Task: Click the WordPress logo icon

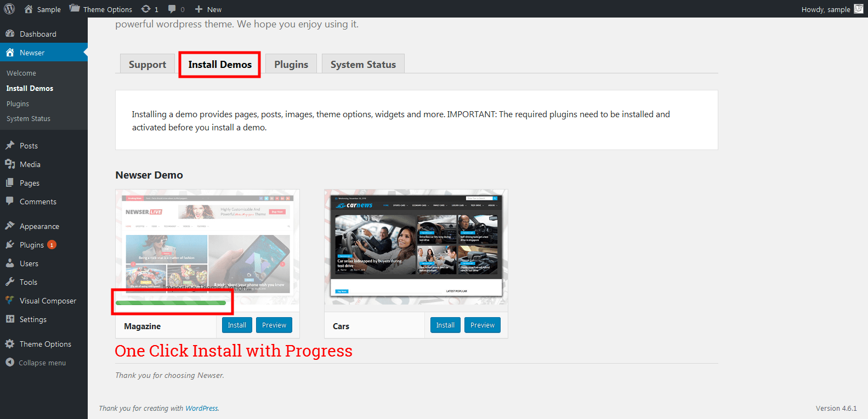Action: tap(9, 9)
